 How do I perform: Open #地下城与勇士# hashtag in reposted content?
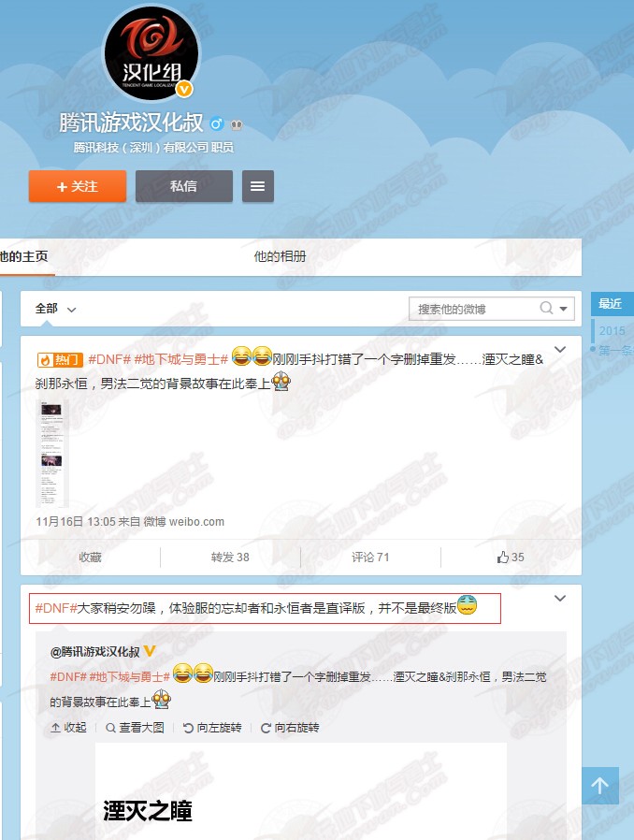tap(130, 676)
